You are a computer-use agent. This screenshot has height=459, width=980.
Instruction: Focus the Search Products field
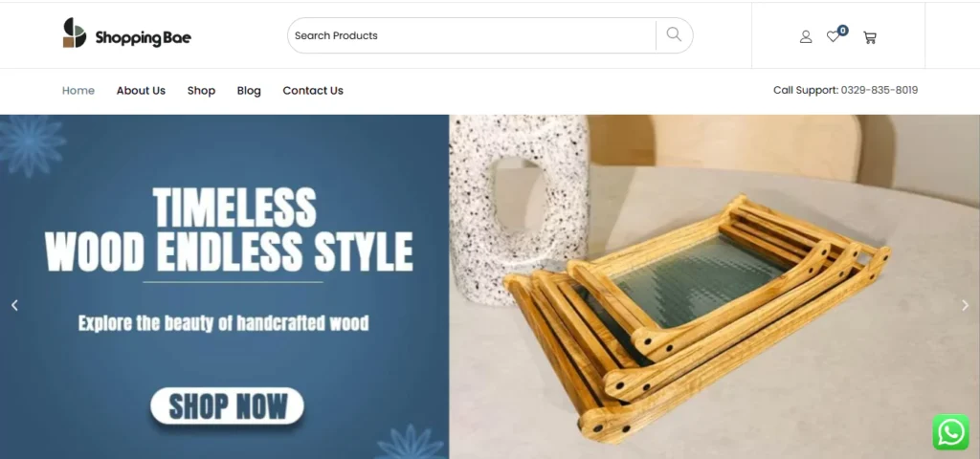(x=472, y=35)
